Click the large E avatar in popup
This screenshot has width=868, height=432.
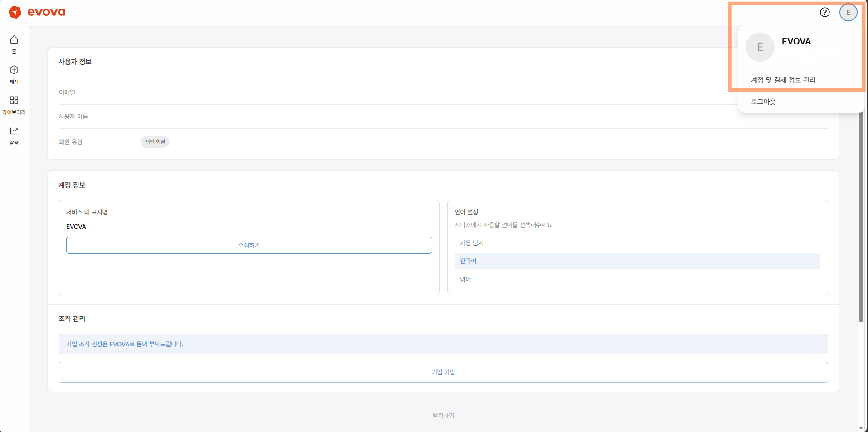(760, 47)
